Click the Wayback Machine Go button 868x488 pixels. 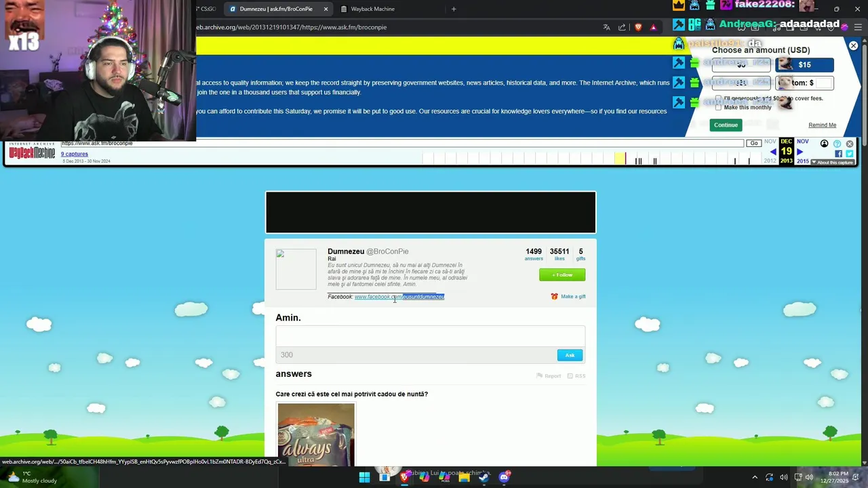[753, 143]
